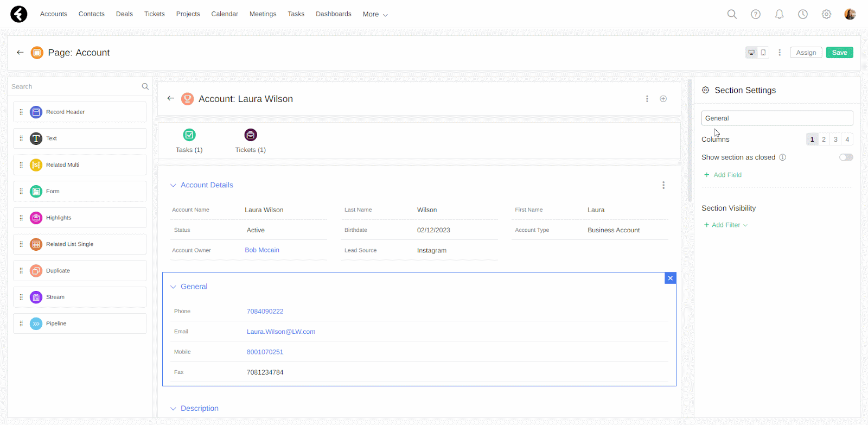Set columns to 3
868x425 pixels.
835,139
